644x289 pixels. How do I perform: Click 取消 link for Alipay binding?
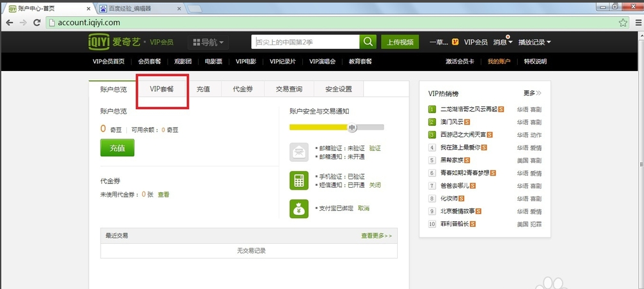[x=364, y=208]
